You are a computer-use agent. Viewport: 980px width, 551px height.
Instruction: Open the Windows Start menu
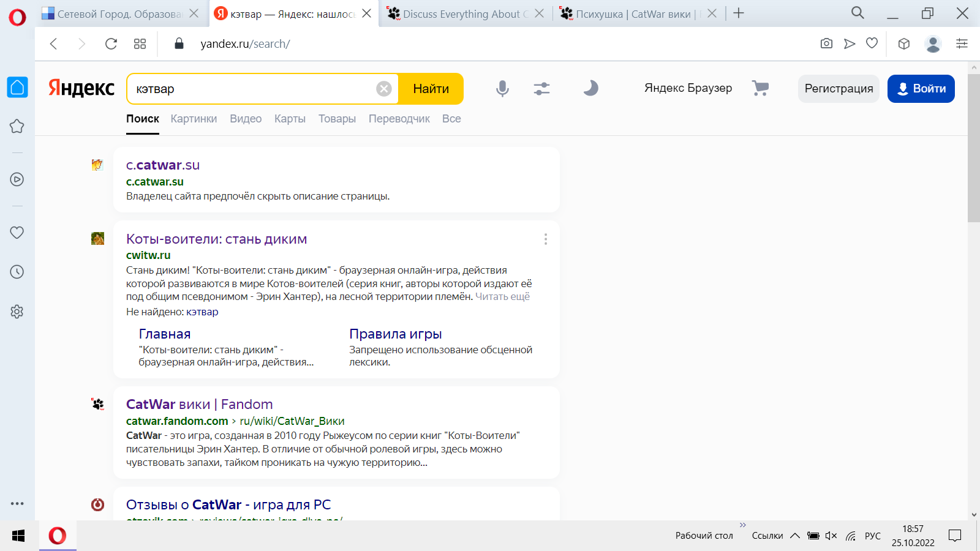pyautogui.click(x=18, y=536)
